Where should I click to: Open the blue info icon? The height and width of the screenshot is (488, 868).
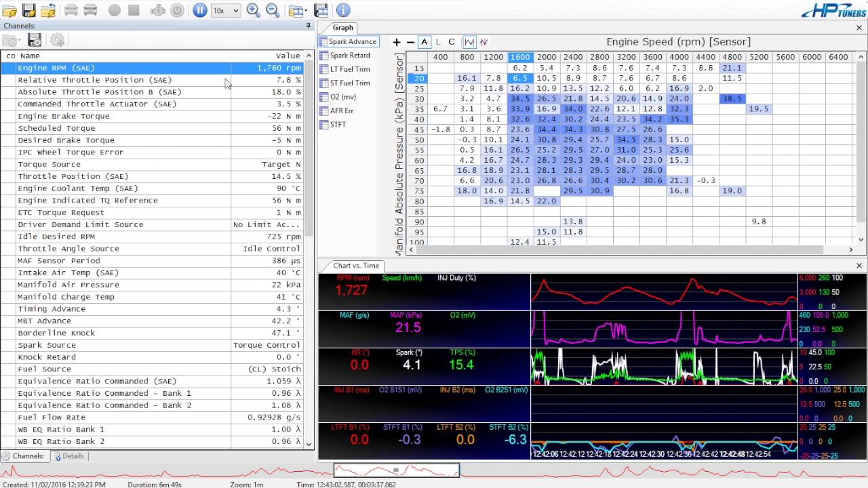343,10
